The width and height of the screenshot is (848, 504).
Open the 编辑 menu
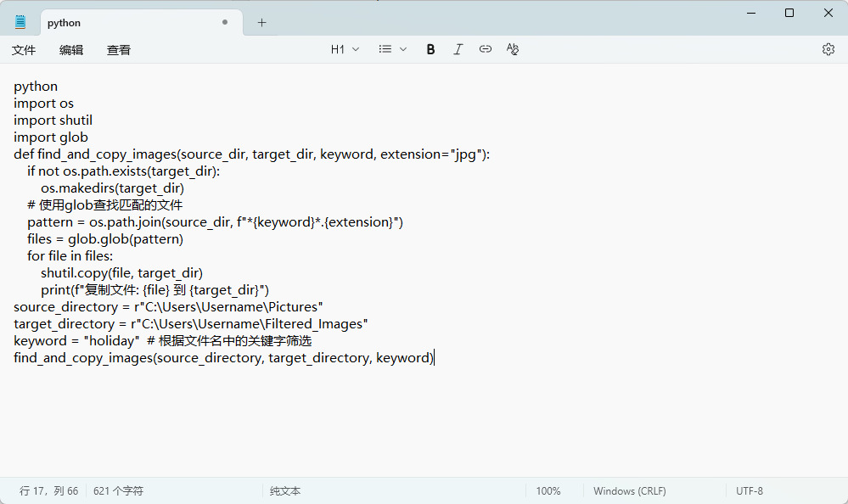[x=71, y=50]
